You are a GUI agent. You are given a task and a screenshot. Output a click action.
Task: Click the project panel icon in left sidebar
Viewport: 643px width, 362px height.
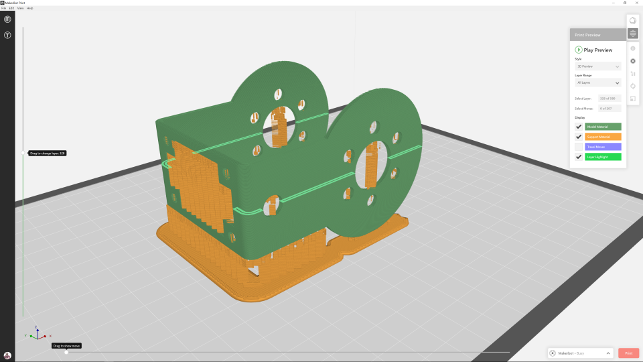pos(7,19)
